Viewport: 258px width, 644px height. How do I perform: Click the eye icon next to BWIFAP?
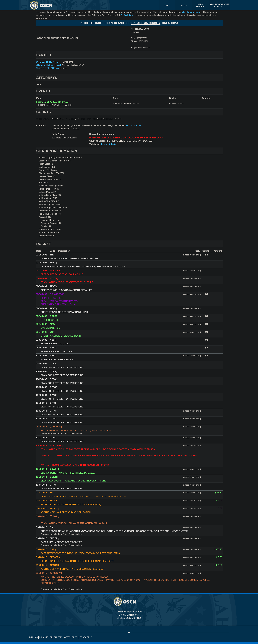coord(51,445)
